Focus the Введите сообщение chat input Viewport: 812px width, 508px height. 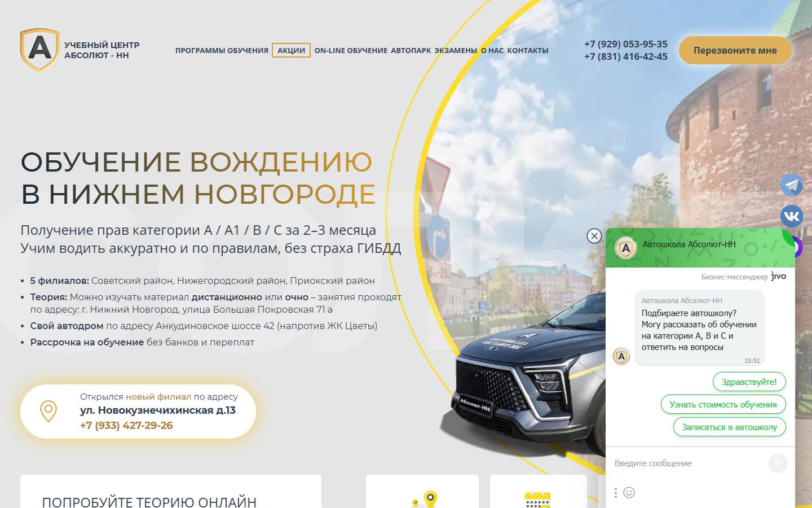[x=688, y=463]
